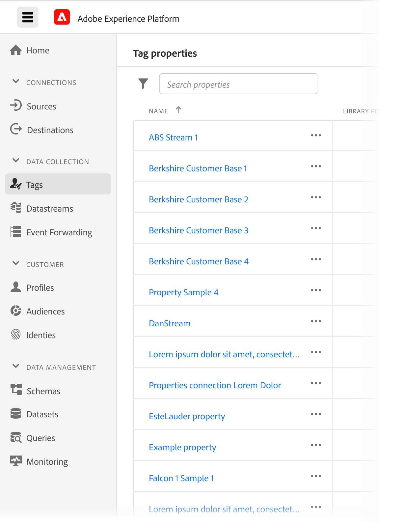Open the Example property link
Image resolution: width=403 pixels, height=532 pixels.
pyautogui.click(x=182, y=447)
